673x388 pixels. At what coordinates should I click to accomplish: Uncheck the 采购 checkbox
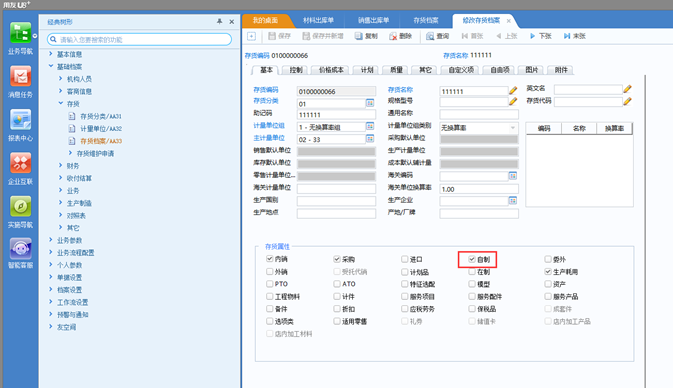click(x=337, y=259)
